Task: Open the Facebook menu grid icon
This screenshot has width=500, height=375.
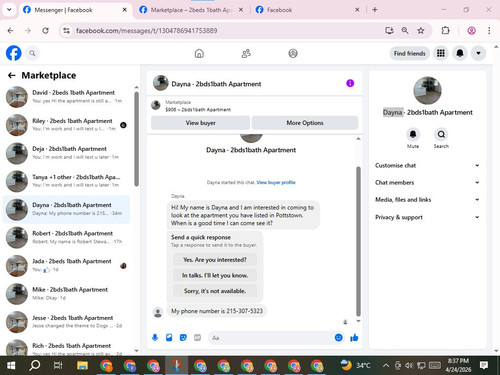Action: 441,53
